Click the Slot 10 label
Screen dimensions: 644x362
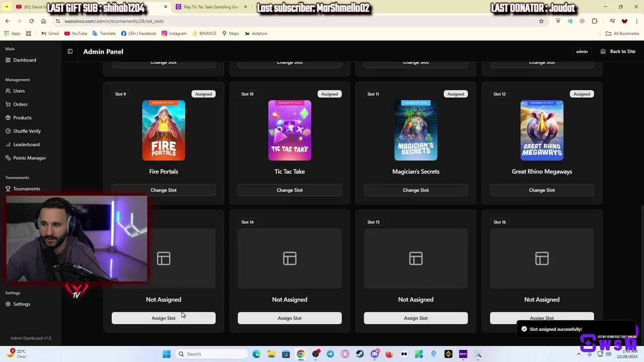pyautogui.click(x=247, y=94)
